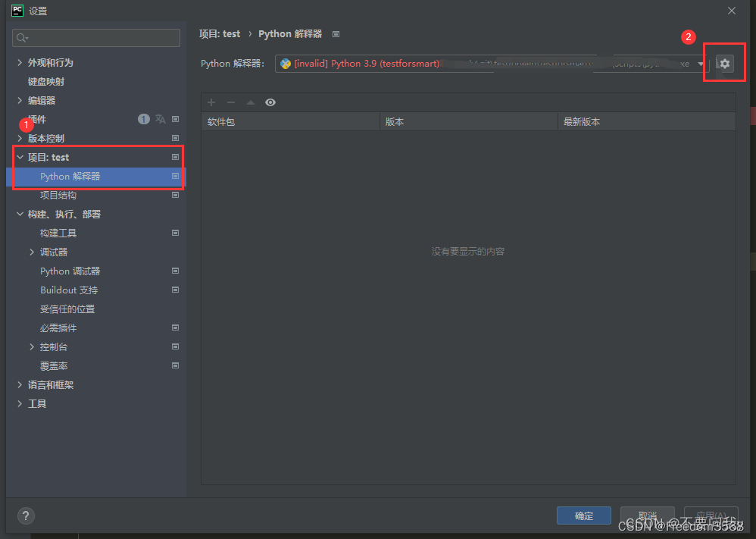The image size is (756, 539).
Task: Click project-level icon in 覆盖率 row
Action: point(176,365)
